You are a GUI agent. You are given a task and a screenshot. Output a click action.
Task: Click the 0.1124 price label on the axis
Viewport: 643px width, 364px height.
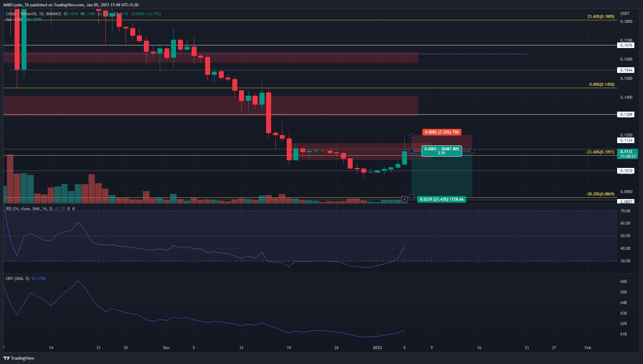[626, 140]
